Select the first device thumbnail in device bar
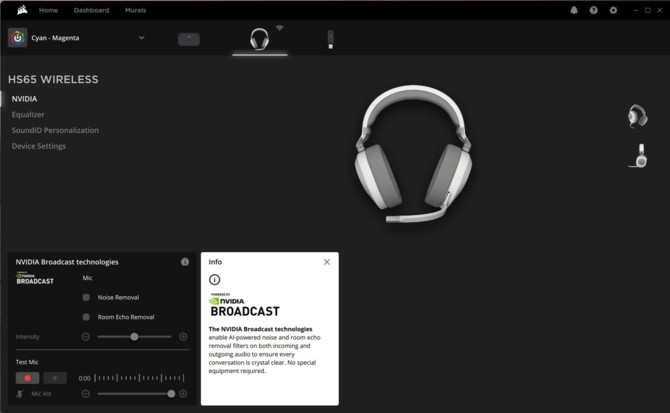 point(188,39)
